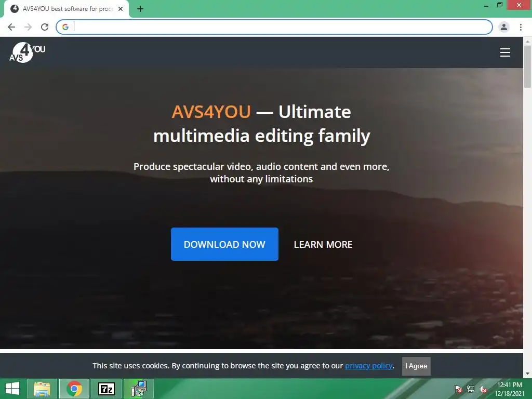Accept cookies with I Agree button
Viewport: 532px width, 399px height.
416,366
